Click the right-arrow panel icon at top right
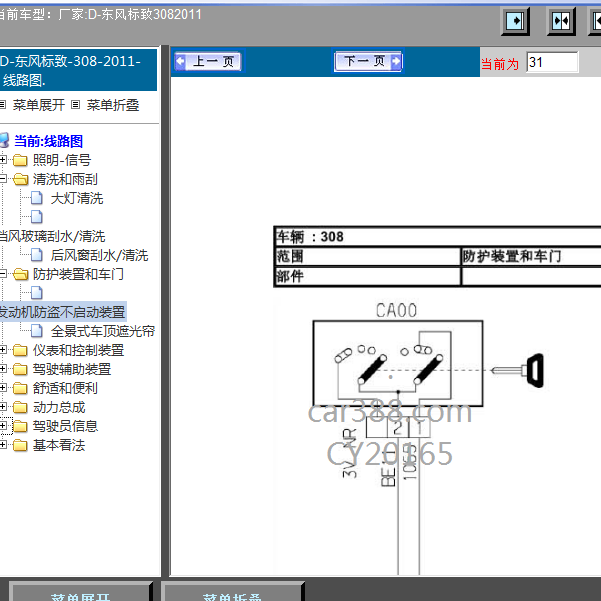601x601 pixels. (x=515, y=20)
